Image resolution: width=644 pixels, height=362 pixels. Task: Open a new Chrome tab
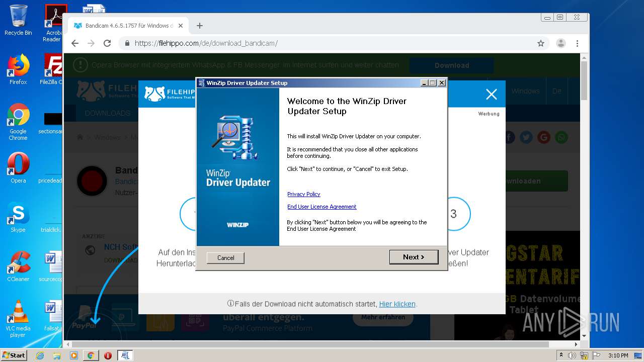(x=200, y=26)
